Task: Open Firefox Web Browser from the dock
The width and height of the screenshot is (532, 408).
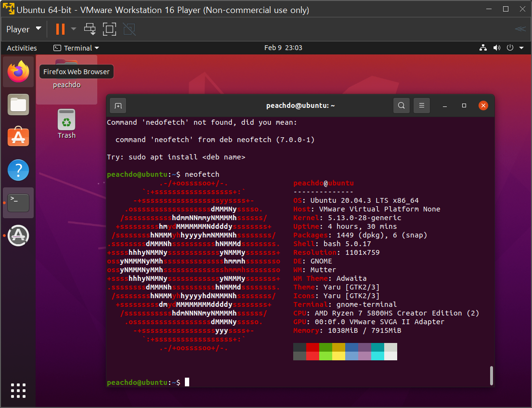Action: (x=18, y=72)
